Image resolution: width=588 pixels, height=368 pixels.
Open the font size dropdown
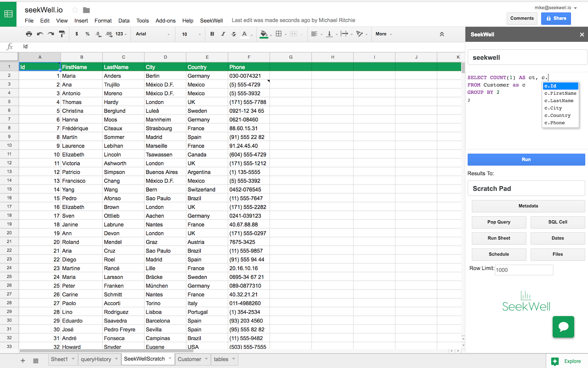(191, 34)
